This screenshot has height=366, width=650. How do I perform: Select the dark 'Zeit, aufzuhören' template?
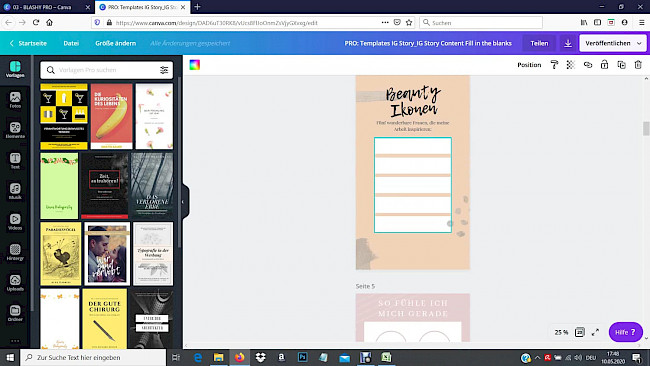pos(104,186)
